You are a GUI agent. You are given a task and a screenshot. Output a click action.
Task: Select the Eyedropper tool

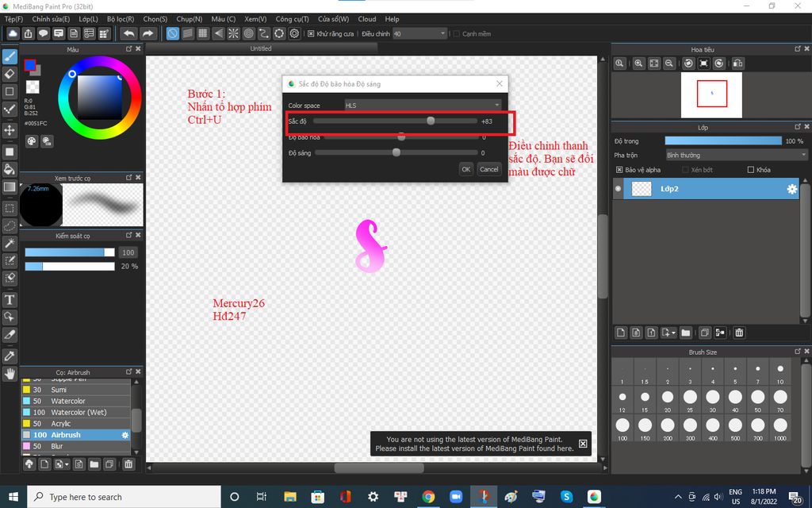[x=10, y=356]
